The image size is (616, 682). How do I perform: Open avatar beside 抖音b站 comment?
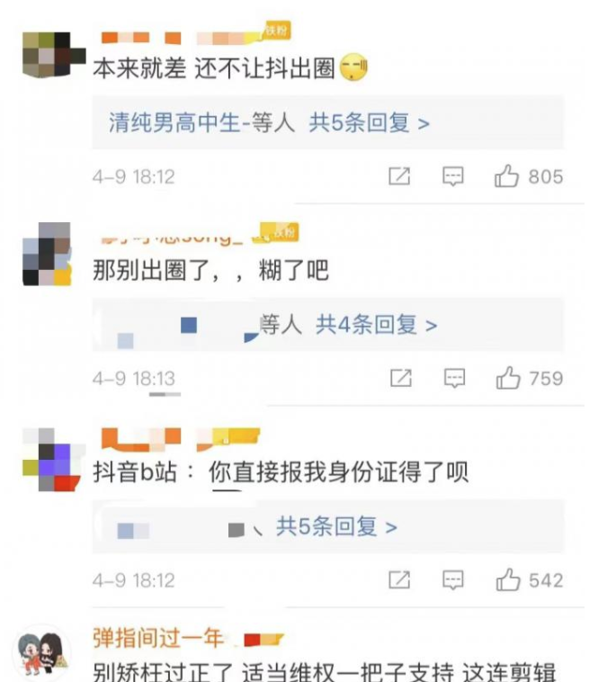[x=52, y=460]
